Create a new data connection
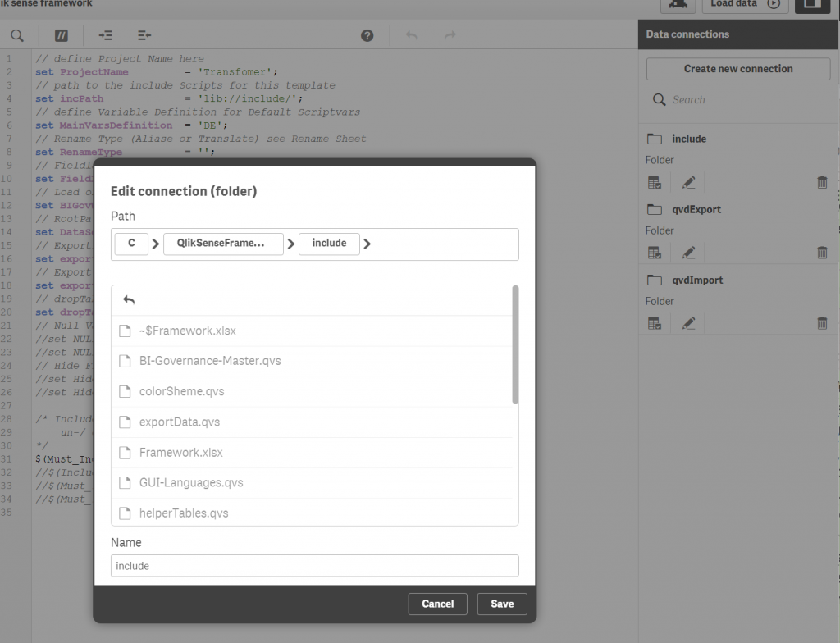 pos(737,68)
